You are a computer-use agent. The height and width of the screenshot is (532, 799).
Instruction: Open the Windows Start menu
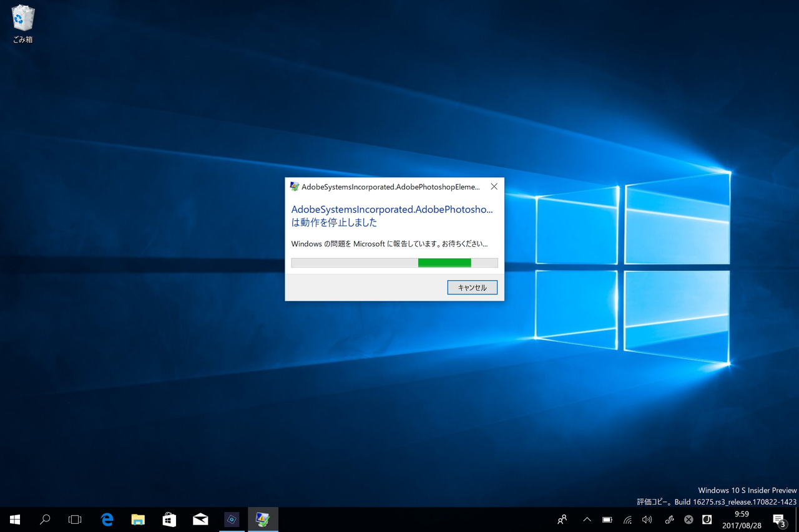pos(15,520)
